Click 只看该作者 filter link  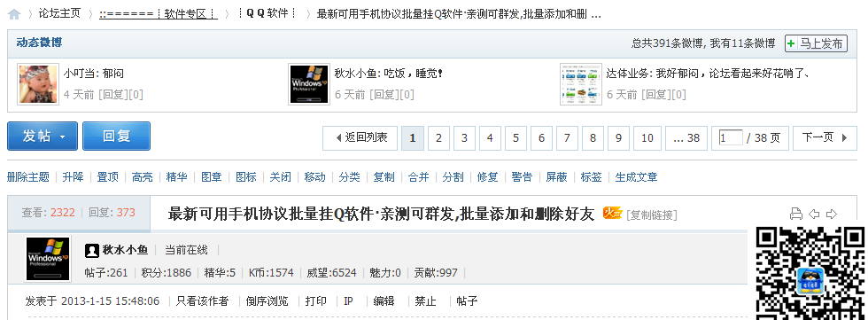tap(202, 301)
